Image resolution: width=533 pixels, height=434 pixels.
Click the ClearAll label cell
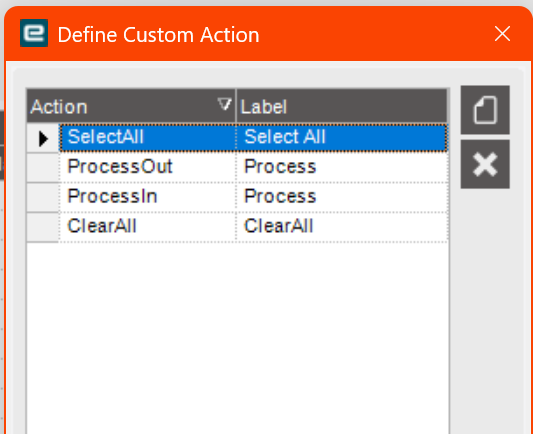(x=342, y=227)
